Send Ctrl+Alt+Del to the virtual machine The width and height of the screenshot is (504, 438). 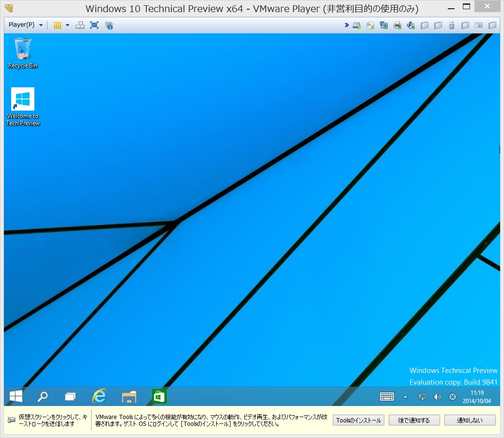click(79, 25)
